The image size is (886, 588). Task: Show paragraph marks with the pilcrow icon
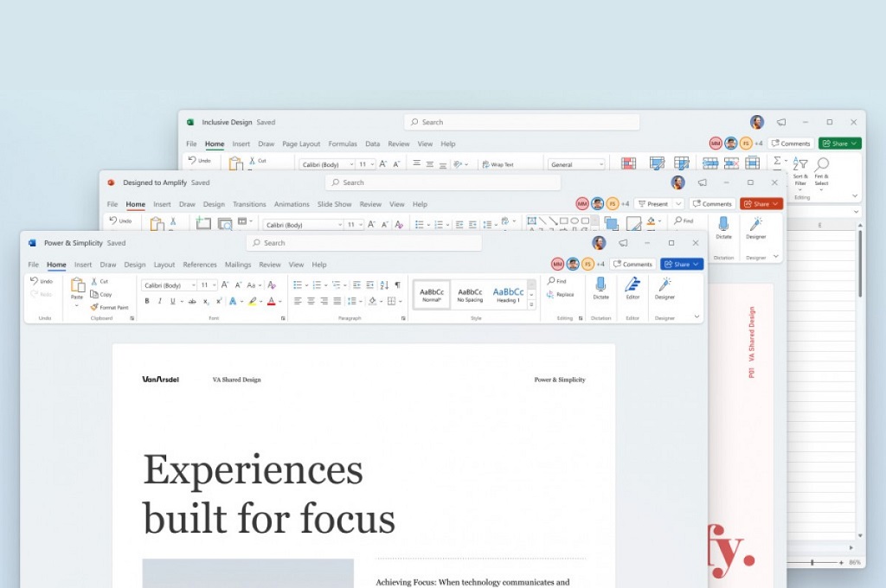point(398,284)
